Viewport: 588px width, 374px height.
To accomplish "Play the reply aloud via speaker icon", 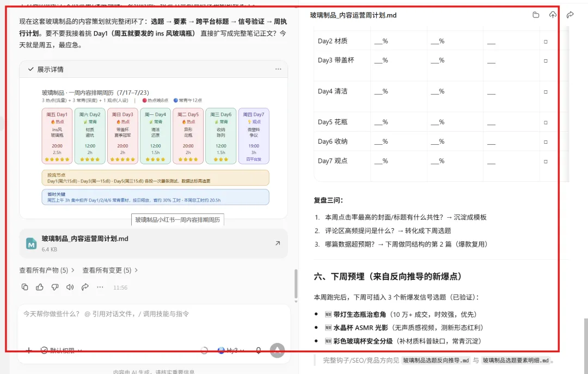I will 70,287.
